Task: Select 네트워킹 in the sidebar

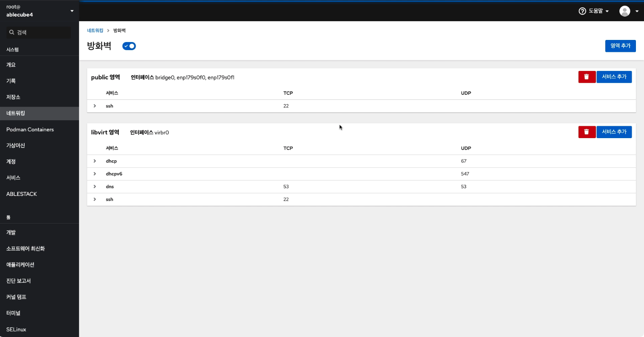Action: click(40, 113)
